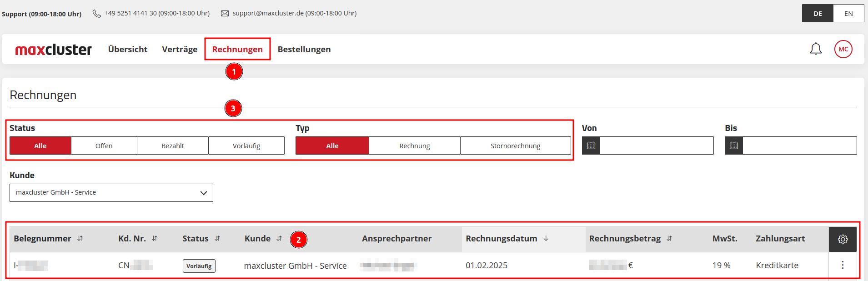Sort by Belegnummer column arrows
The width and height of the screenshot is (868, 281).
click(80, 239)
